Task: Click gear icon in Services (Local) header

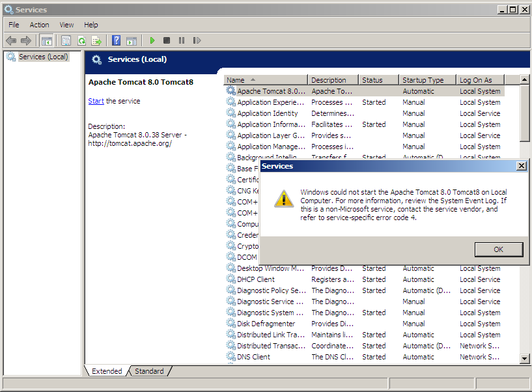Action: point(96,60)
